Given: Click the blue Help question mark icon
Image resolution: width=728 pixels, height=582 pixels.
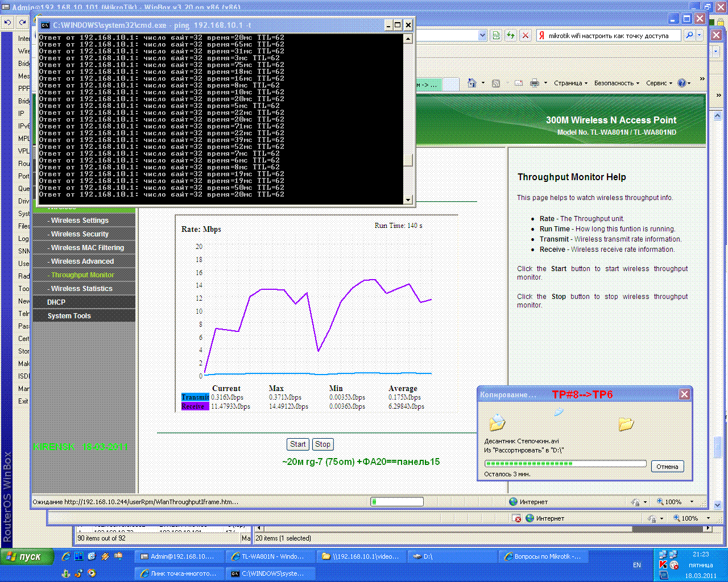Looking at the screenshot, I should point(682,83).
